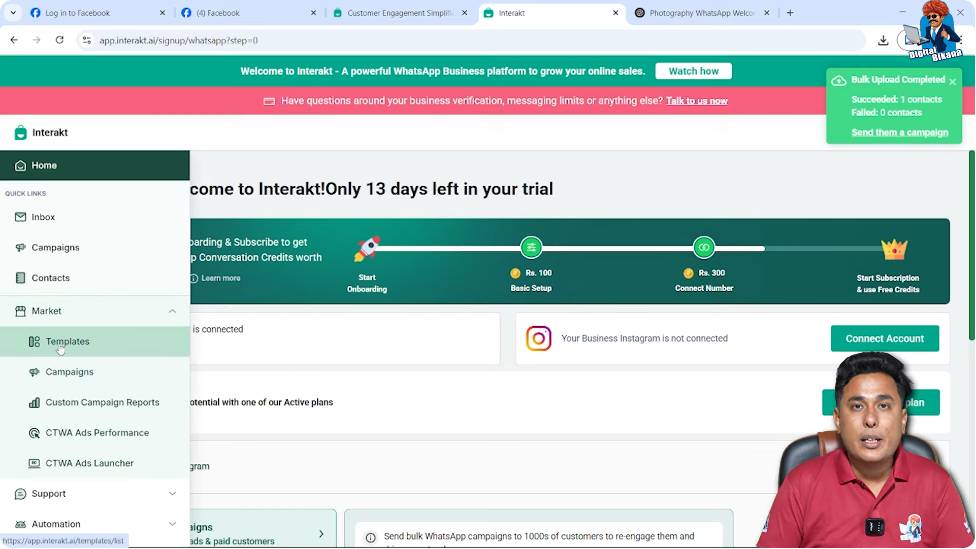
Task: Collapse the Market section chevron
Action: pos(172,311)
